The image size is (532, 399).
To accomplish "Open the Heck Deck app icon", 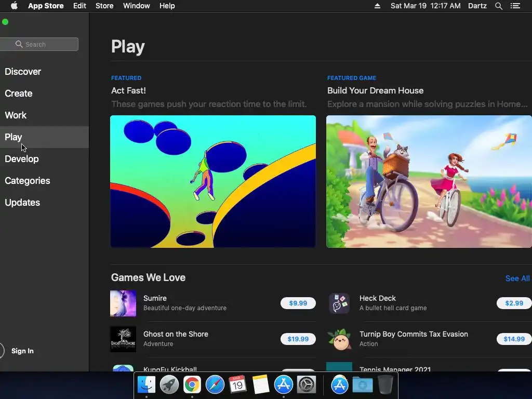I will pos(339,303).
